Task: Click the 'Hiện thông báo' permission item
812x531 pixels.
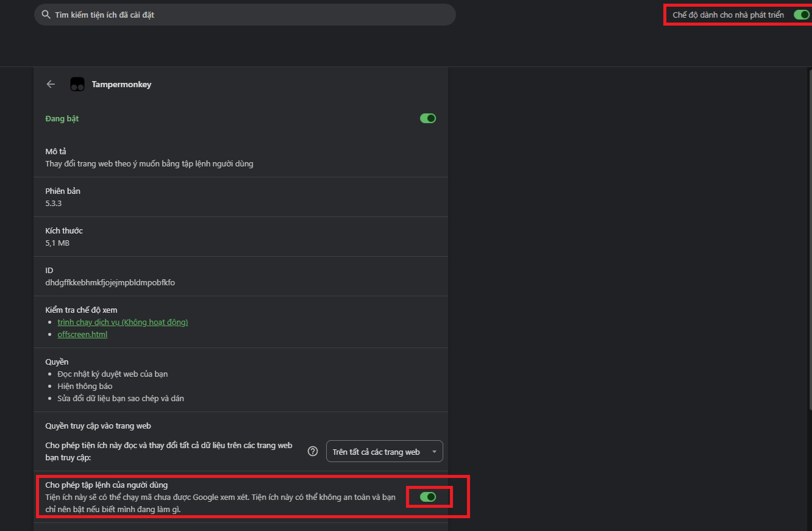Action: point(85,386)
